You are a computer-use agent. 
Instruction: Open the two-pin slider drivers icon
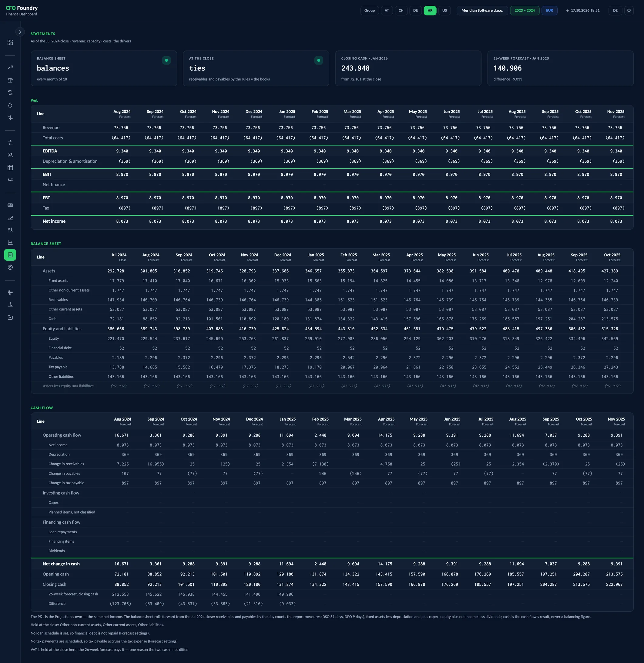(10, 230)
